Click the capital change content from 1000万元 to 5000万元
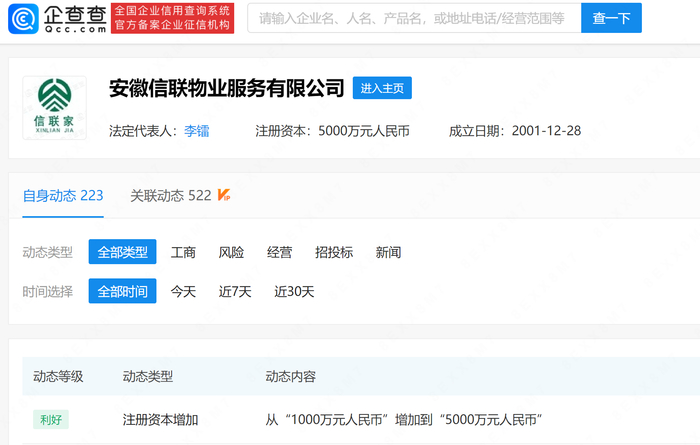 404,420
